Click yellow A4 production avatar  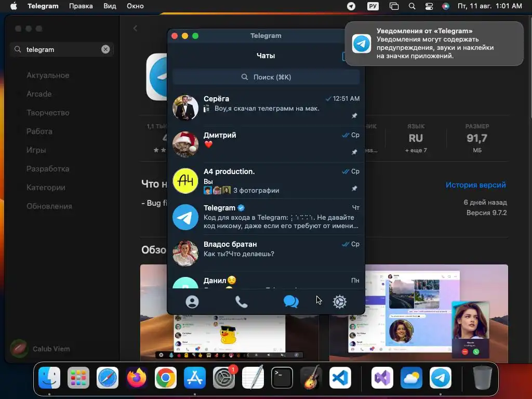(x=185, y=180)
